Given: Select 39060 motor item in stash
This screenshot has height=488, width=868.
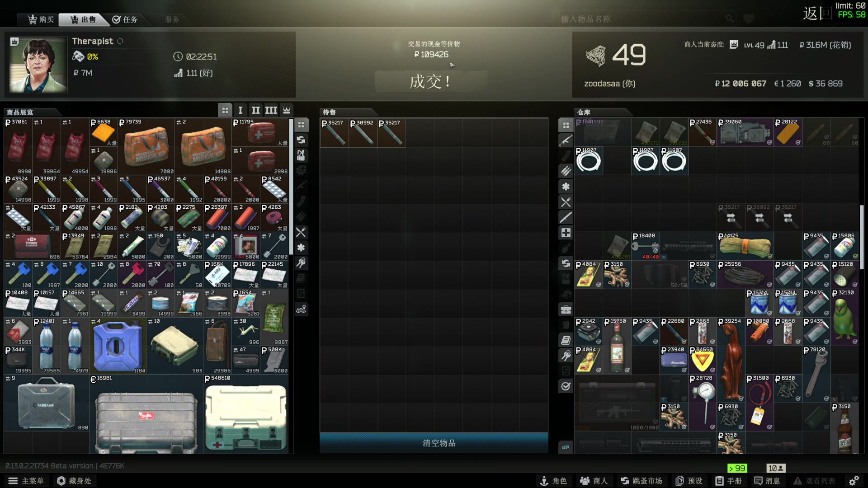Looking at the screenshot, I should [x=745, y=132].
